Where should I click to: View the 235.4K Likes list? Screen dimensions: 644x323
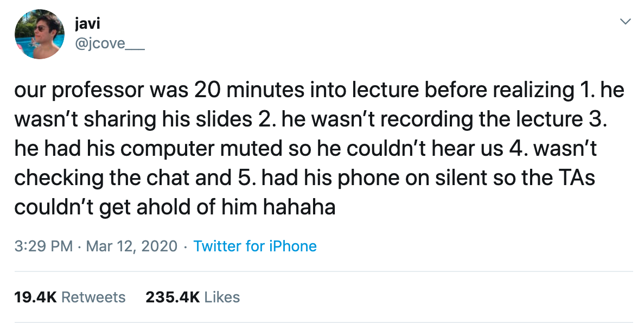193,297
